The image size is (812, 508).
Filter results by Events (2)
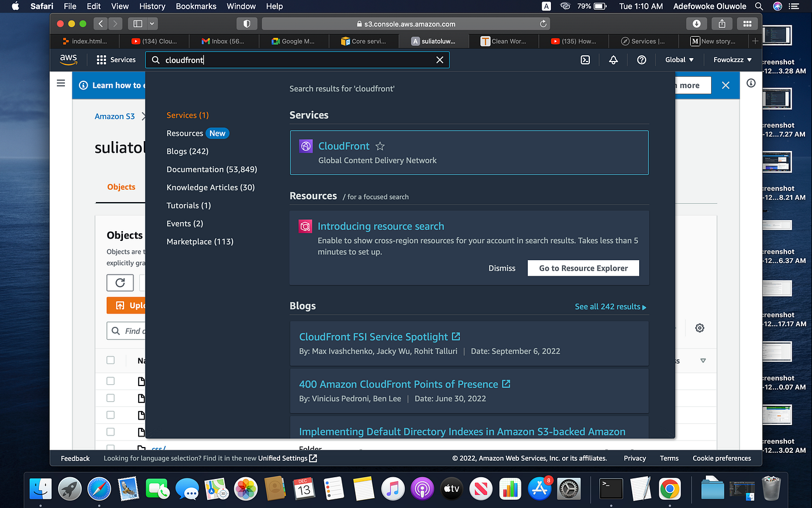(x=184, y=223)
